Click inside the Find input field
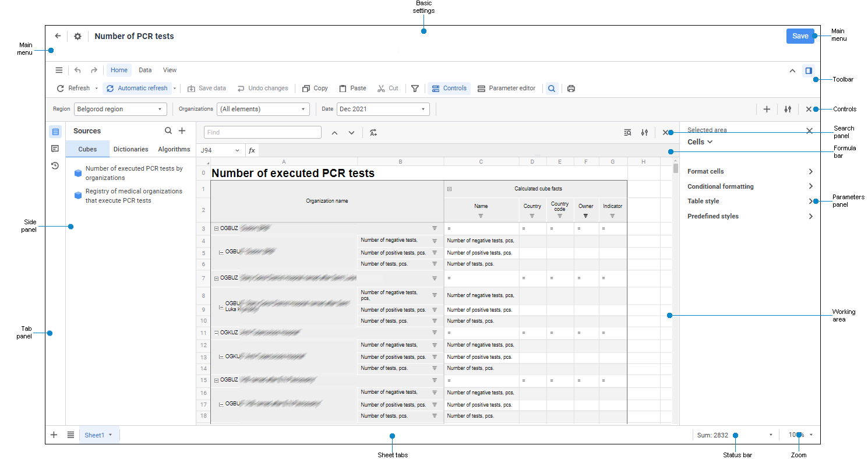This screenshot has height=459, width=868. [x=262, y=132]
